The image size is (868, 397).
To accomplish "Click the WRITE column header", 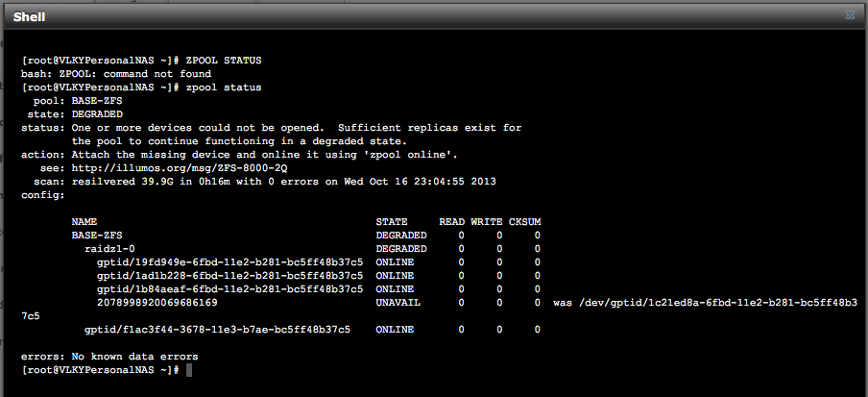I will click(x=487, y=222).
